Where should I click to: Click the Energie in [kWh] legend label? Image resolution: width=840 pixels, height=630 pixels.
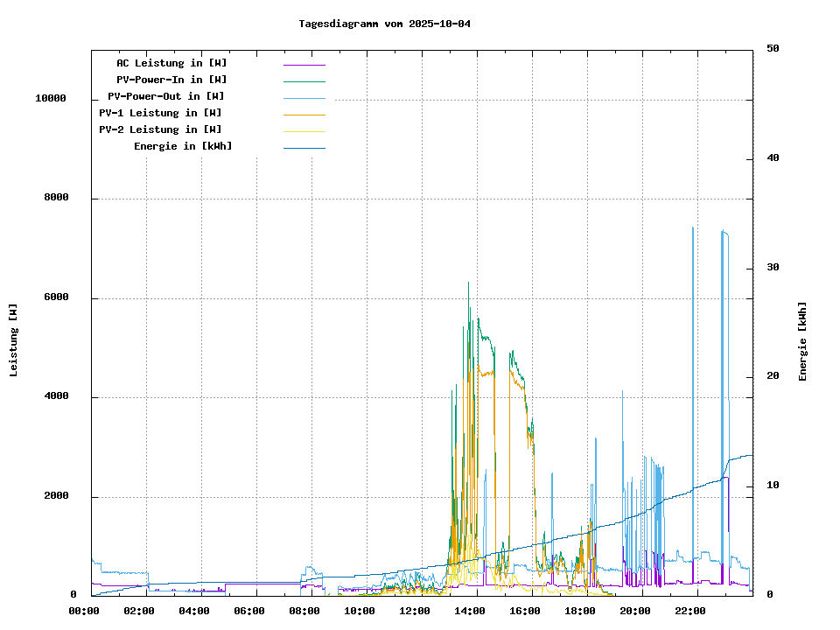pos(183,146)
